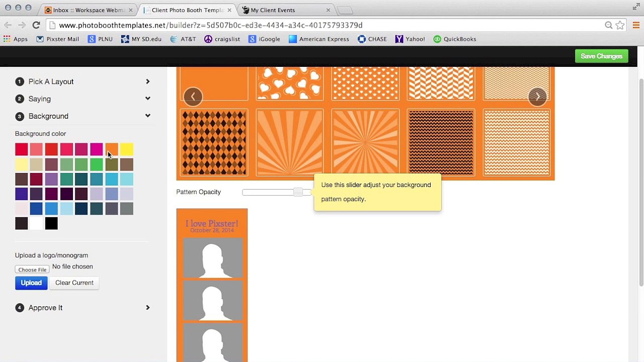Image resolution: width=644 pixels, height=362 pixels.
Task: Switch to the Client Photo Booth Template tab
Action: pos(186,10)
